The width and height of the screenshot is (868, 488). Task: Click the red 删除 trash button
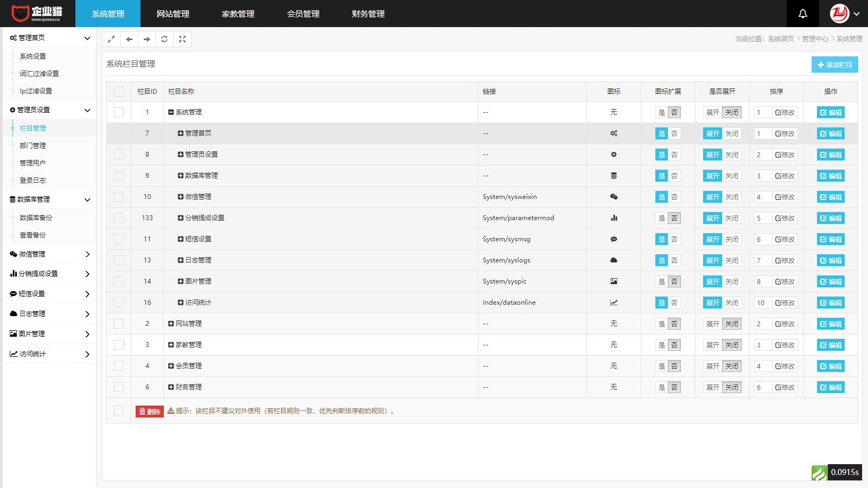click(150, 412)
